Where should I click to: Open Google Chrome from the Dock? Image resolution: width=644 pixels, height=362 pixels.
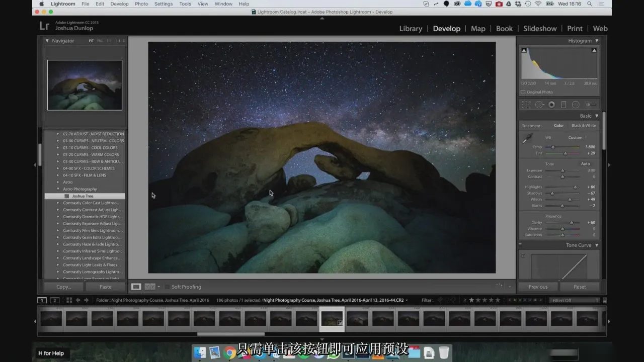(x=230, y=352)
